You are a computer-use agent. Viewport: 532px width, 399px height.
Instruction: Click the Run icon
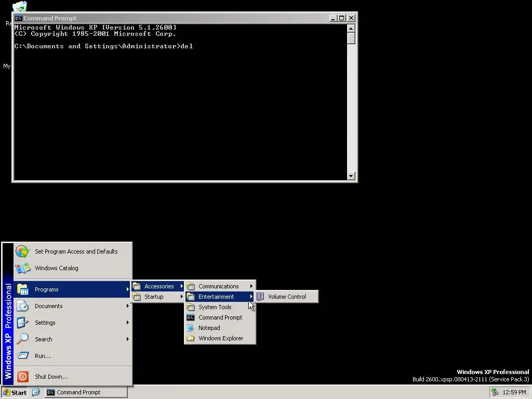click(x=23, y=355)
